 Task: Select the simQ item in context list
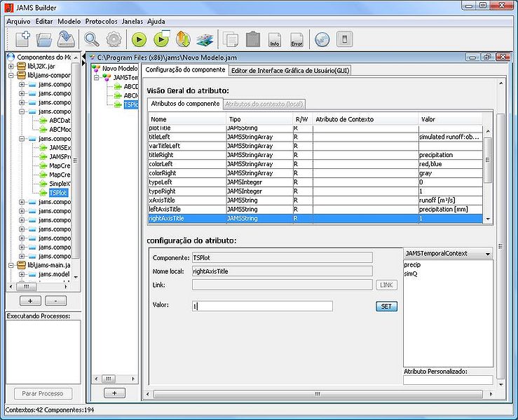coord(411,274)
